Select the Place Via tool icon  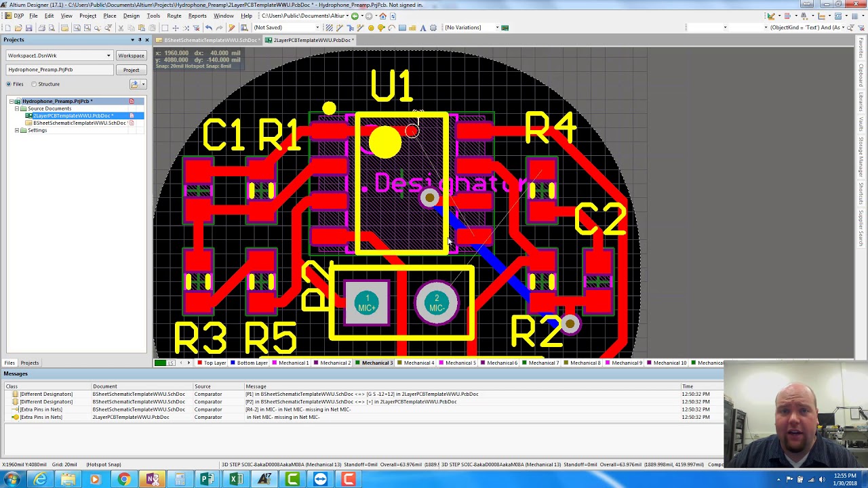pyautogui.click(x=381, y=28)
